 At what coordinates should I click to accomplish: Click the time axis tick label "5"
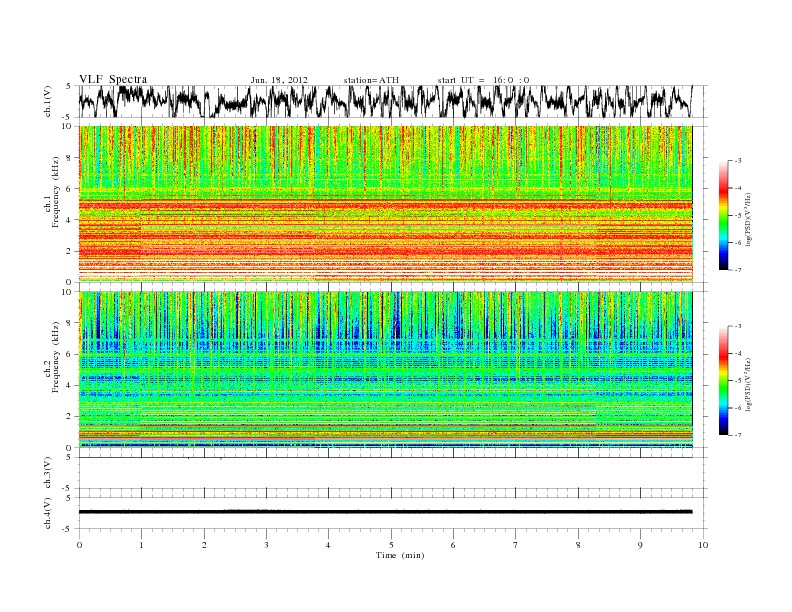(391, 545)
